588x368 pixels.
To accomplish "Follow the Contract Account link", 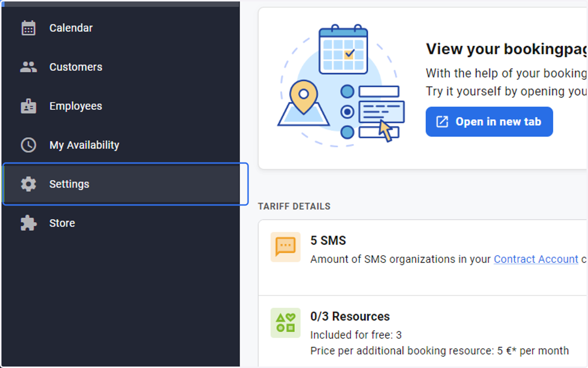I will click(x=536, y=259).
